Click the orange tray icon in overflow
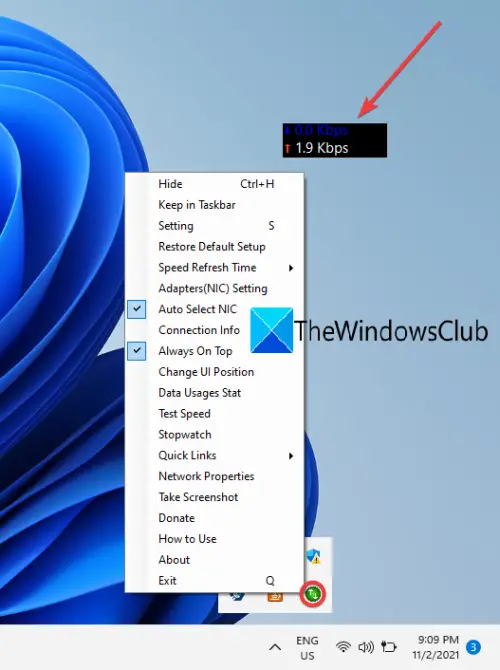This screenshot has width=500, height=670. pyautogui.click(x=275, y=597)
